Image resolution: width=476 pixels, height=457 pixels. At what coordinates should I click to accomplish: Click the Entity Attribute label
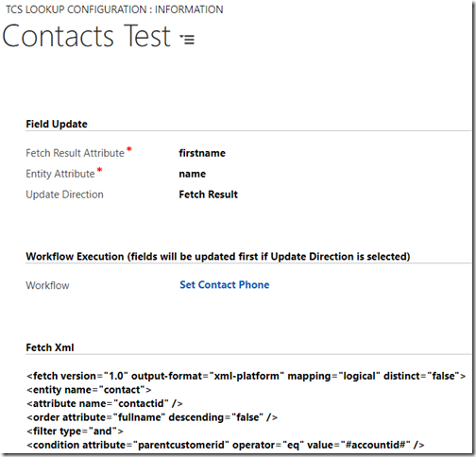(x=60, y=174)
